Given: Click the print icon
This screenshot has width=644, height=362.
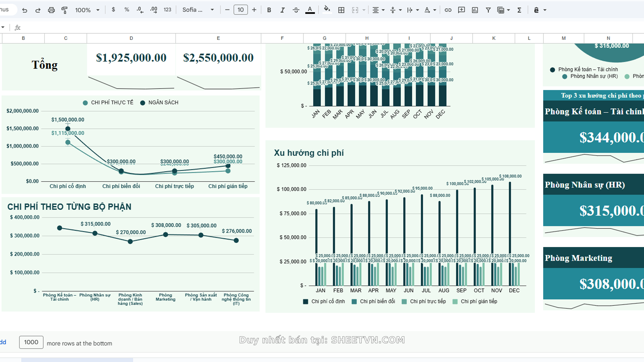Looking at the screenshot, I should [51, 10].
